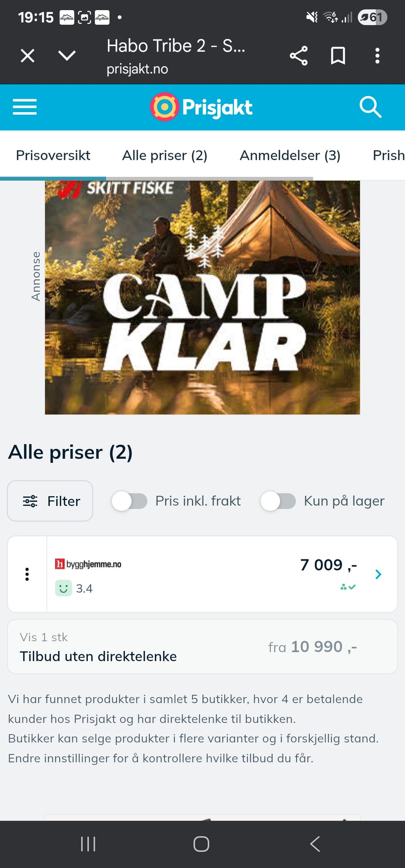Open the Filter button
This screenshot has width=405, height=868.
pos(50,501)
